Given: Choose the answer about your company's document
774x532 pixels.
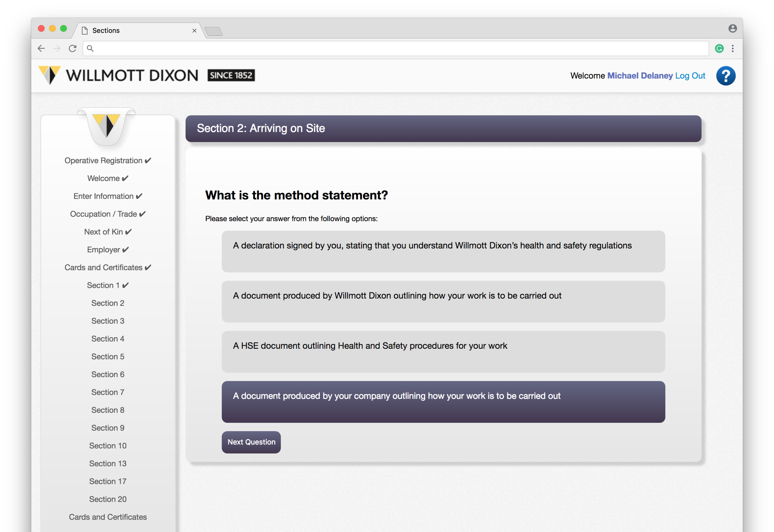Looking at the screenshot, I should click(443, 402).
